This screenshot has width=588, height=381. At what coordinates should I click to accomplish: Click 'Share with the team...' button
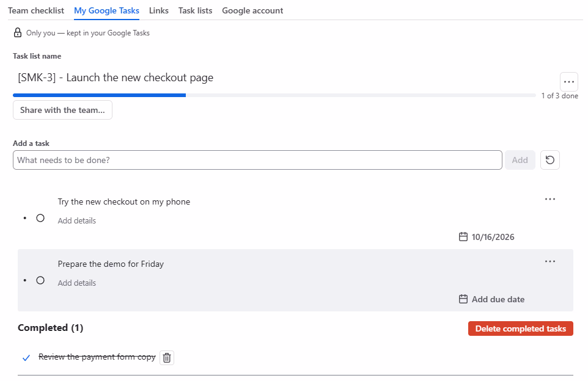tap(62, 110)
